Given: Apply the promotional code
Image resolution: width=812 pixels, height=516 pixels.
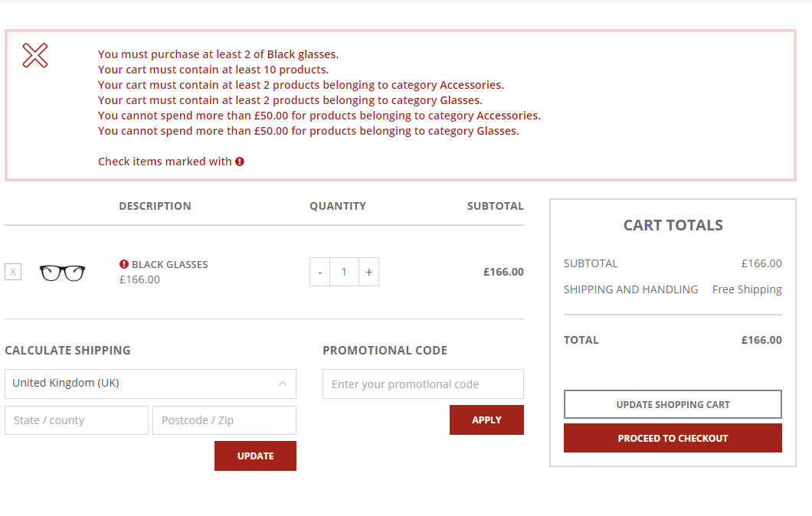Looking at the screenshot, I should pyautogui.click(x=486, y=420).
